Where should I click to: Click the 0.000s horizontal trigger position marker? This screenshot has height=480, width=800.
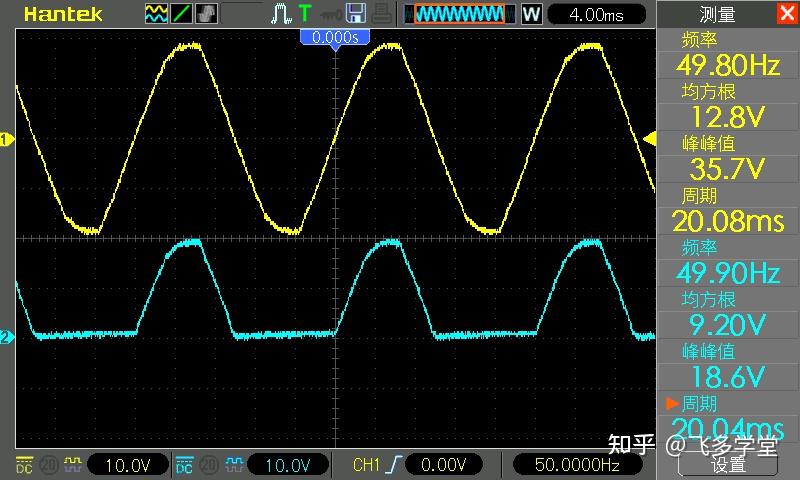point(335,39)
